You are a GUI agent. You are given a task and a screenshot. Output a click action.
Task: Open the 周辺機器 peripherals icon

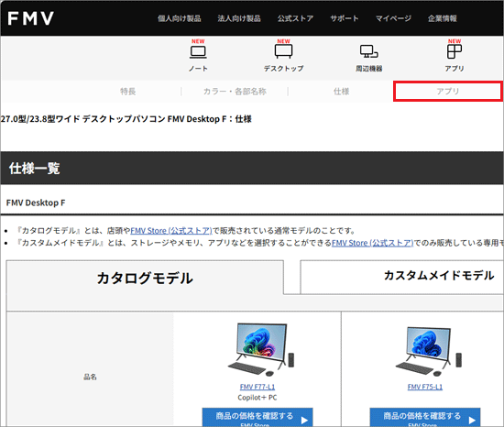(x=368, y=58)
